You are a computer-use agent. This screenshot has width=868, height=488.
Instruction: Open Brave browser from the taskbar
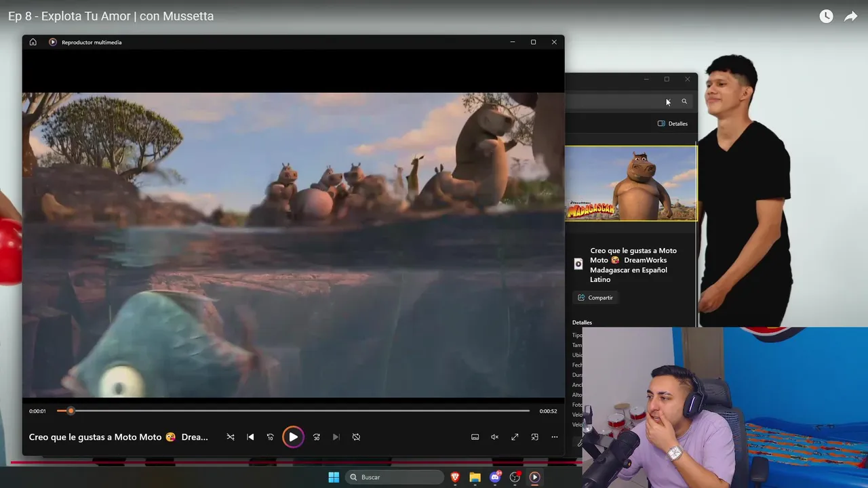point(455,477)
